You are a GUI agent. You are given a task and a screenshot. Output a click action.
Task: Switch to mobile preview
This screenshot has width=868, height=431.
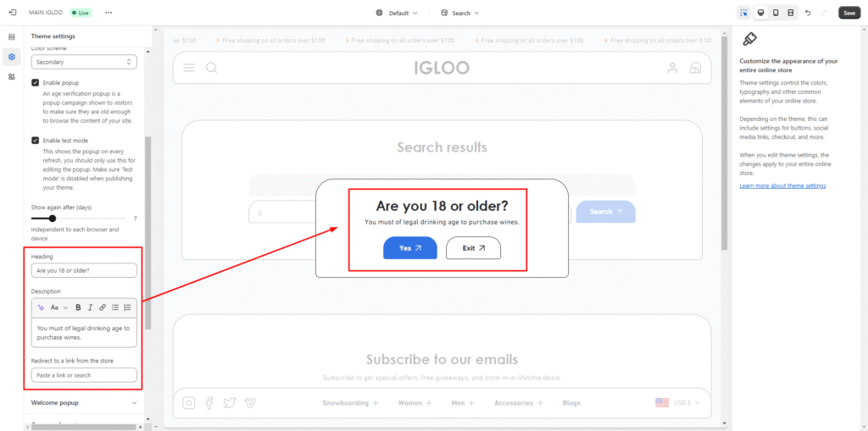click(x=775, y=13)
